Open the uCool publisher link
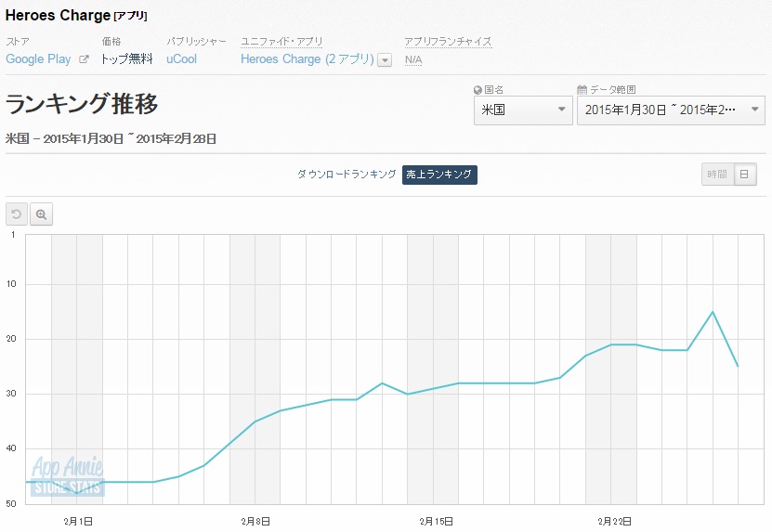This screenshot has height=532, width=772. [x=182, y=59]
